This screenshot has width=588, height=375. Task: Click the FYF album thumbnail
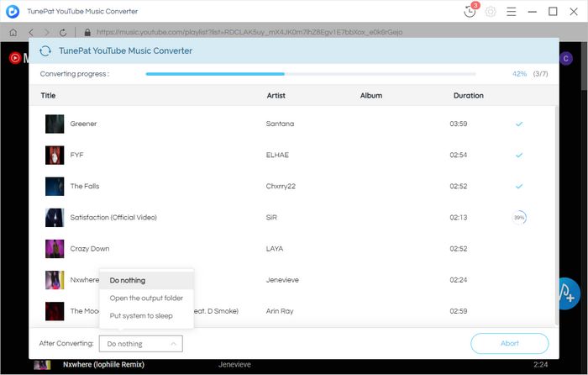coord(55,155)
